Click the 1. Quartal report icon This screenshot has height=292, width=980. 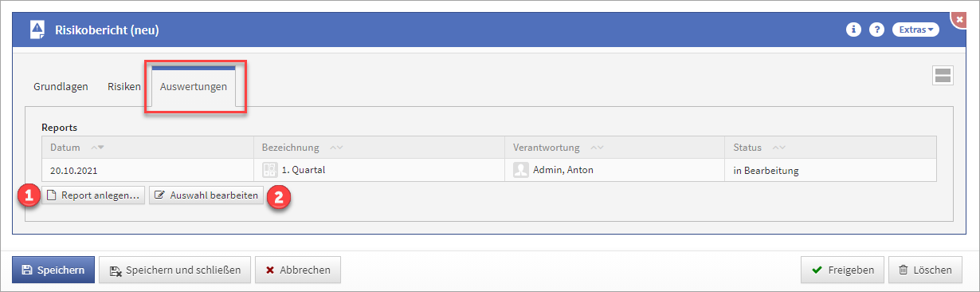click(x=269, y=170)
